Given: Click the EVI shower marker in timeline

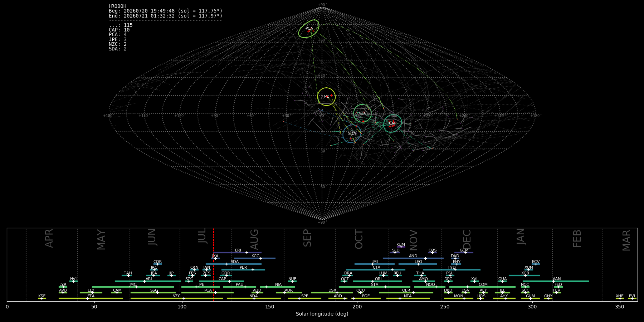Looking at the screenshot, I should coord(632,298).
